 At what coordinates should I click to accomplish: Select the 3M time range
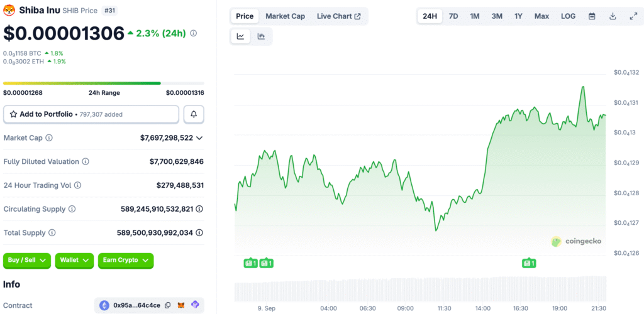click(x=497, y=16)
